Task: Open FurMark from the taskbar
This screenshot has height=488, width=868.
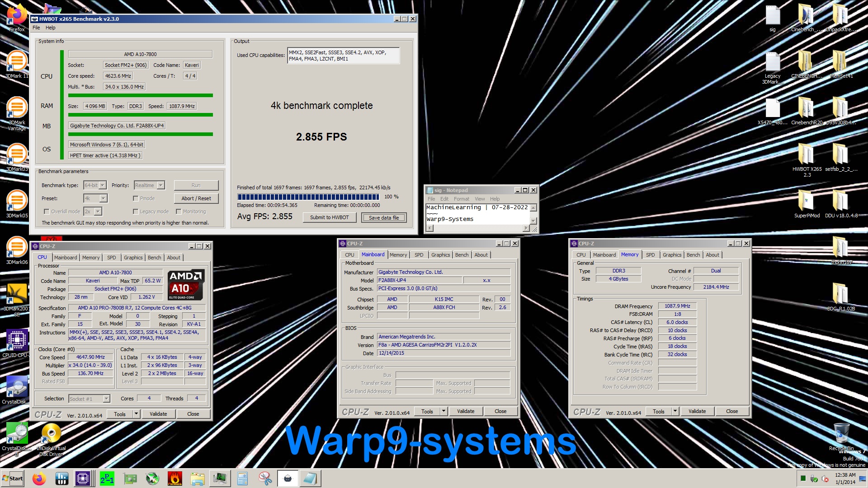Action: pos(175,479)
